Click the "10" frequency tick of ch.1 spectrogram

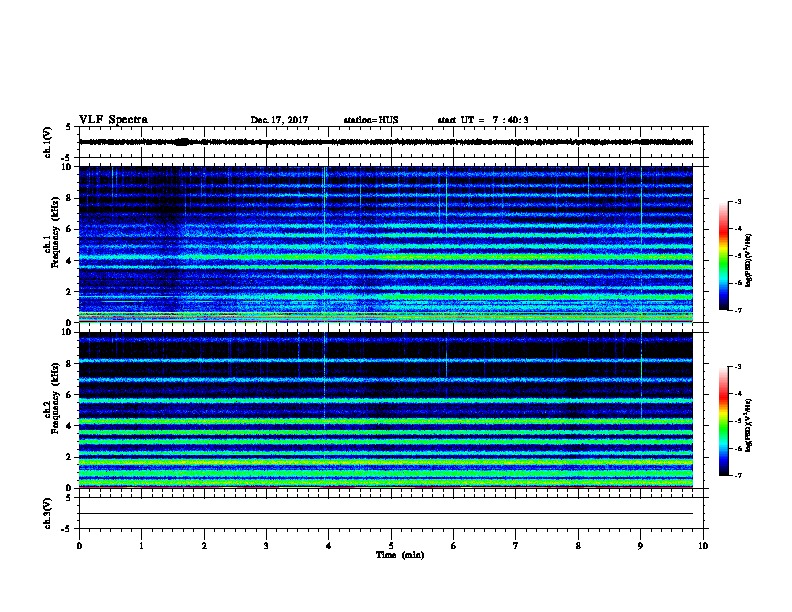(68, 167)
